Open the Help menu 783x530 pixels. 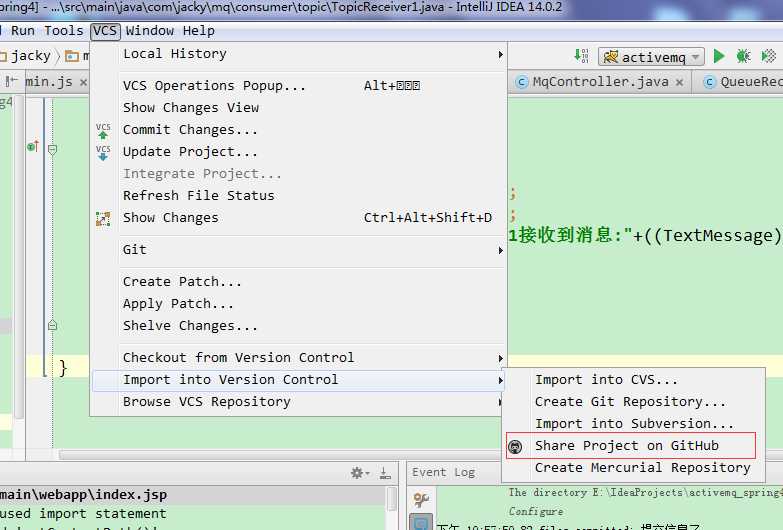[x=199, y=31]
